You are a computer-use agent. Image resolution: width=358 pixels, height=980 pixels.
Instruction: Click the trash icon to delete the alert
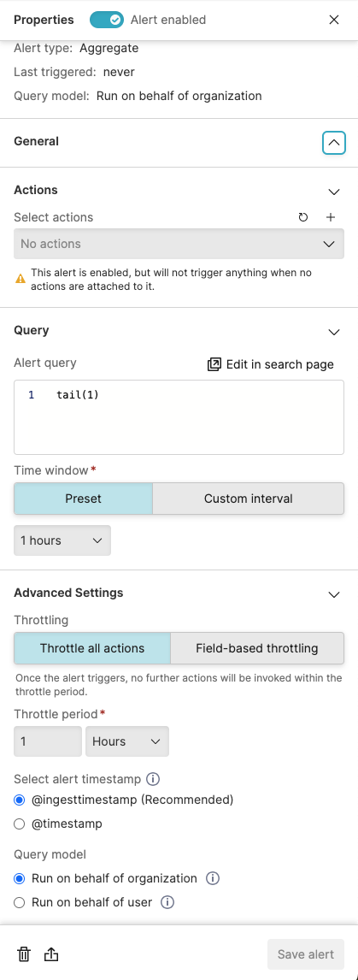[24, 954]
